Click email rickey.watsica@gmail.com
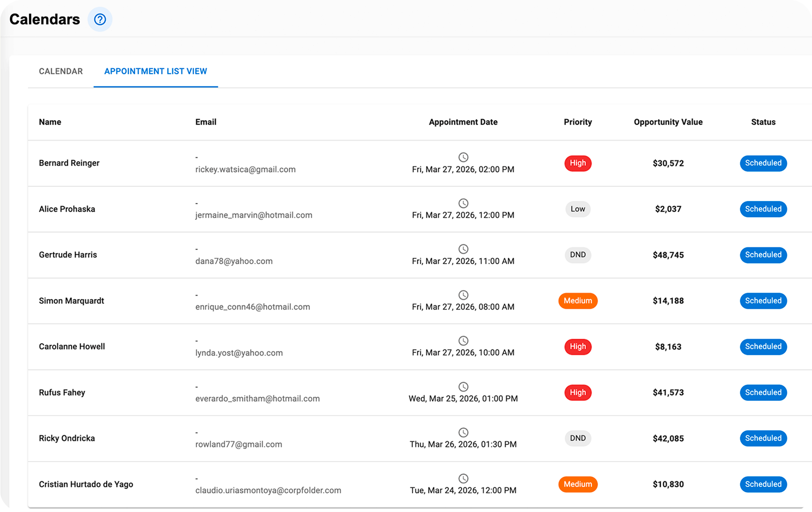This screenshot has height=512, width=812. 245,169
